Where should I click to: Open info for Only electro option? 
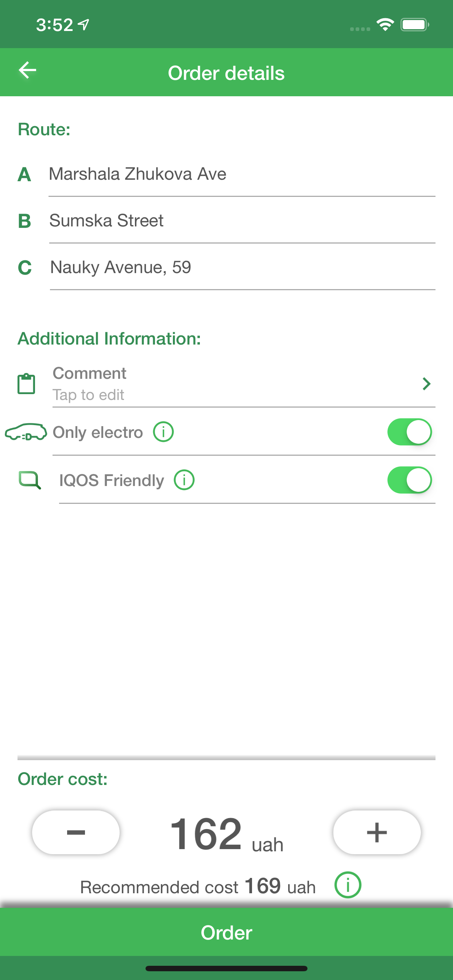[163, 432]
